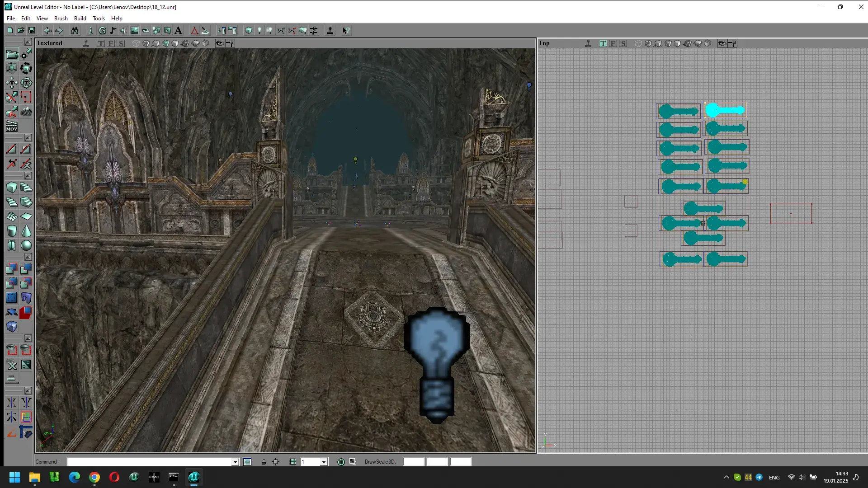Open the View menu
The width and height of the screenshot is (868, 488).
[42, 19]
